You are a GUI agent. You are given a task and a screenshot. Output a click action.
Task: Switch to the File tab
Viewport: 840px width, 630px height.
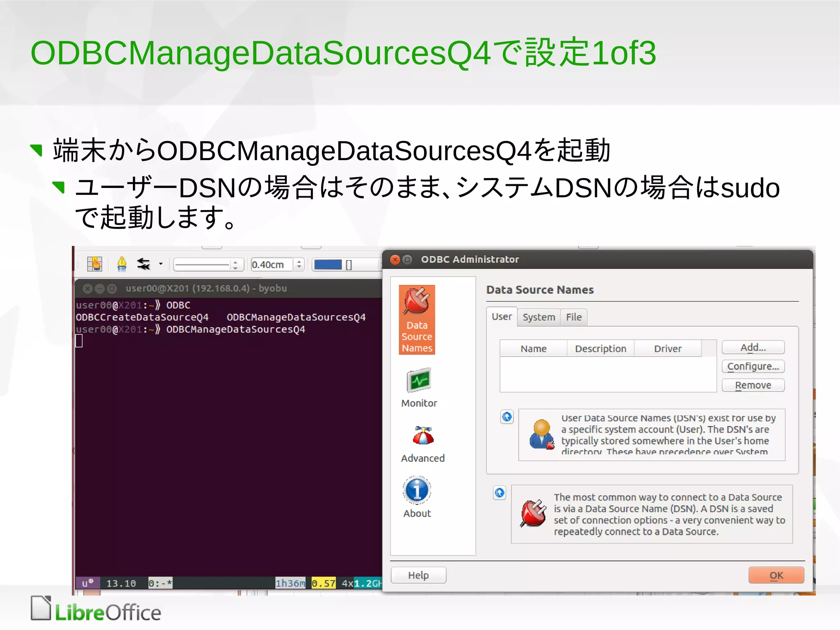point(573,317)
